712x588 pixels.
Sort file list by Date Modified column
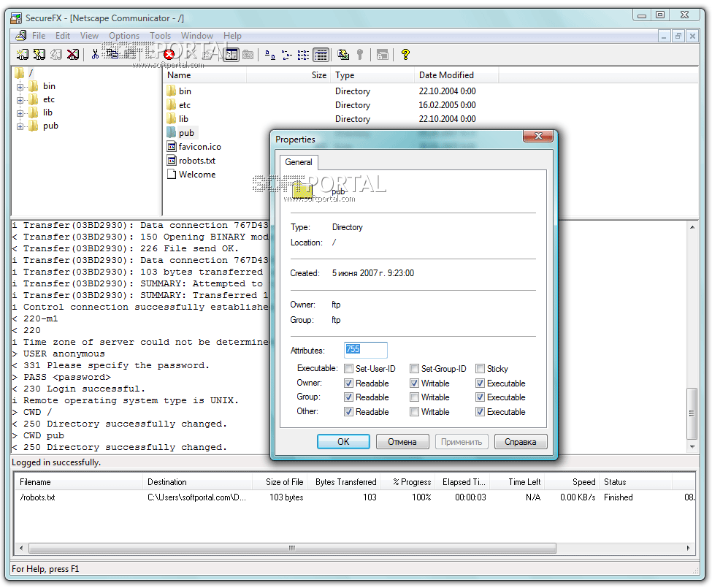pyautogui.click(x=456, y=75)
